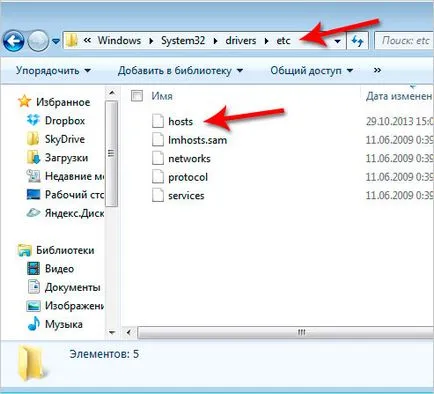Sort by the Имя column header
Image resolution: width=434 pixels, height=394 pixels.
162,96
